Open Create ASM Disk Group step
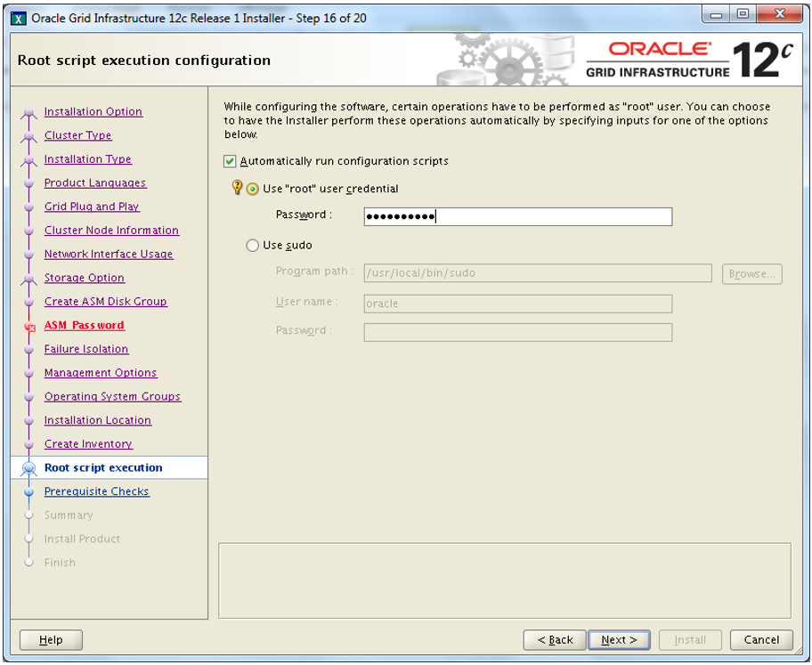812x665 pixels. [x=106, y=302]
